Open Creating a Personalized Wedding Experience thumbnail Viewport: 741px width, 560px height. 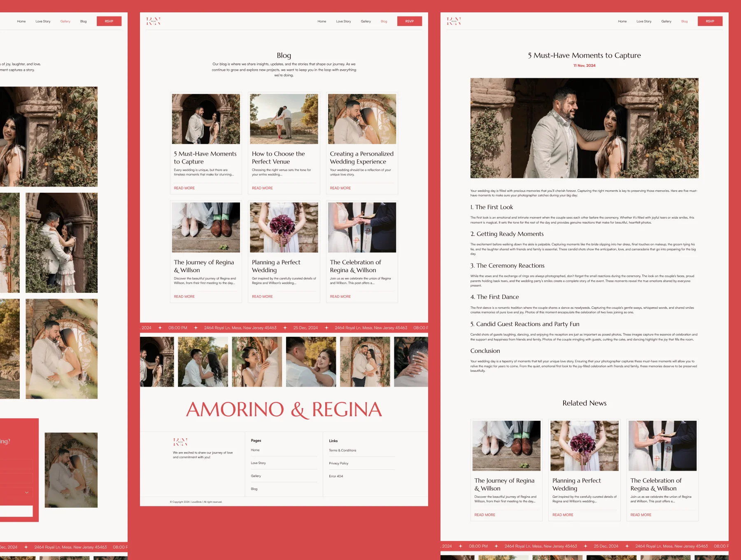tap(362, 119)
